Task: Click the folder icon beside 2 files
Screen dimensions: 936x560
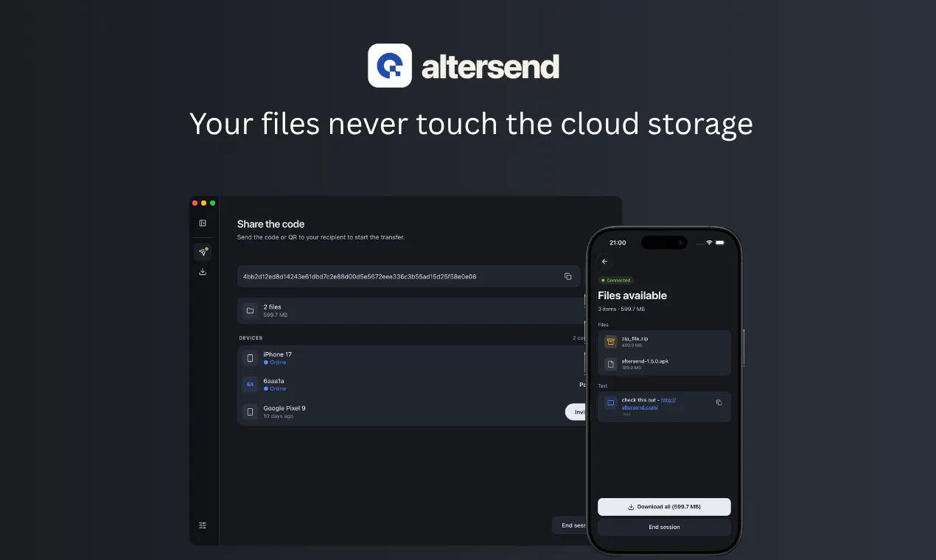Action: (250, 311)
